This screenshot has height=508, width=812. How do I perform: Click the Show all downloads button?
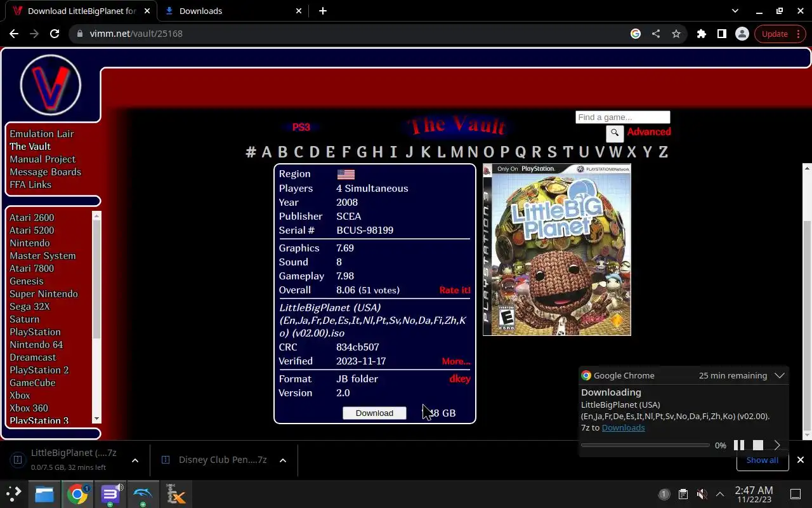(762, 460)
